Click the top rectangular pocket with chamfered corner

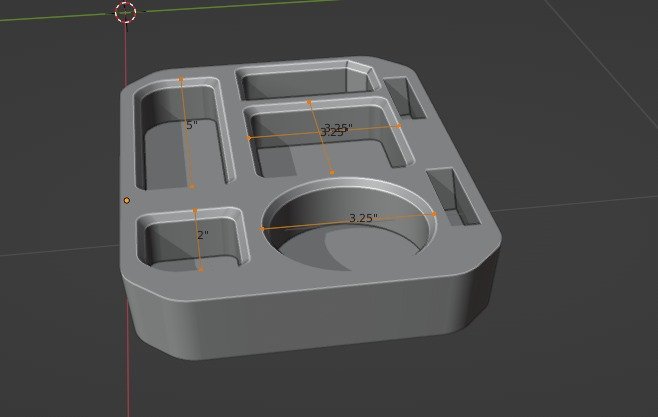(306, 82)
